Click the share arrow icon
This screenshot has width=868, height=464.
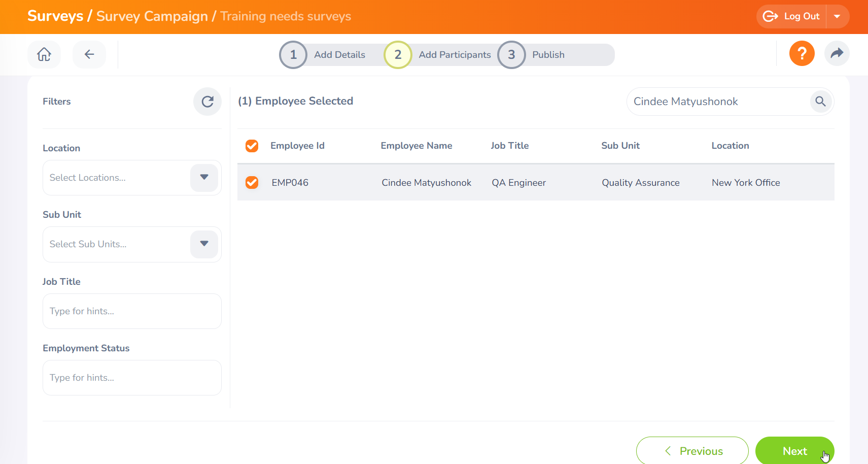coord(837,53)
